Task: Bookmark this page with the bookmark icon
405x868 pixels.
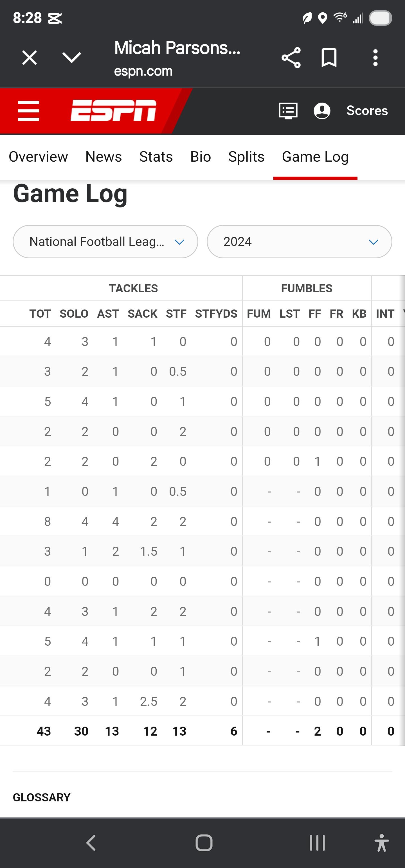Action: [x=329, y=58]
